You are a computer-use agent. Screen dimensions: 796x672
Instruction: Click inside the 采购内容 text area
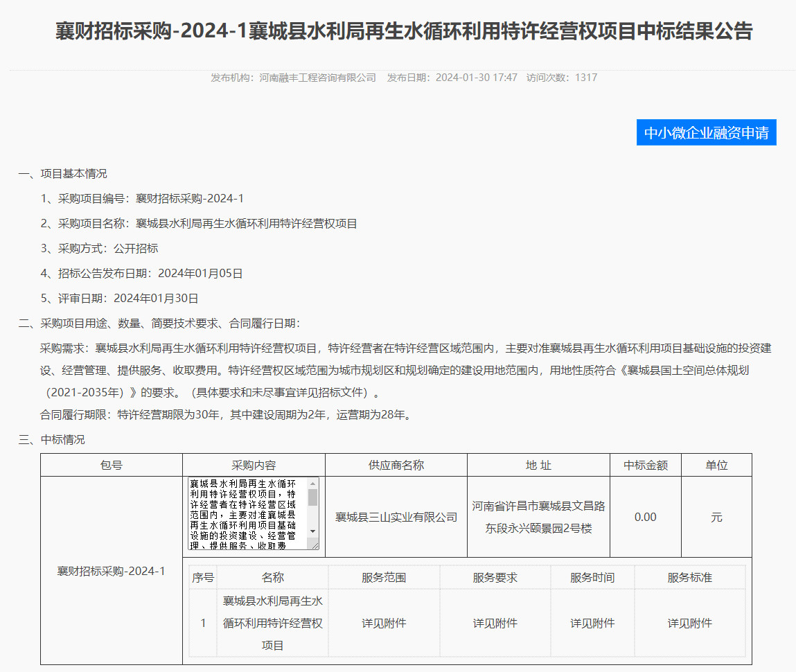(x=249, y=513)
